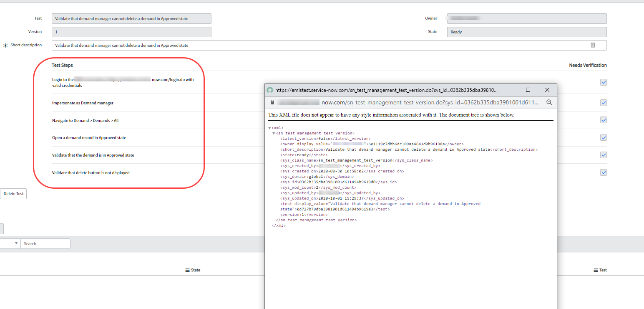The image size is (644, 309).
Task: Click the popup address bar URL
Action: tap(408, 102)
